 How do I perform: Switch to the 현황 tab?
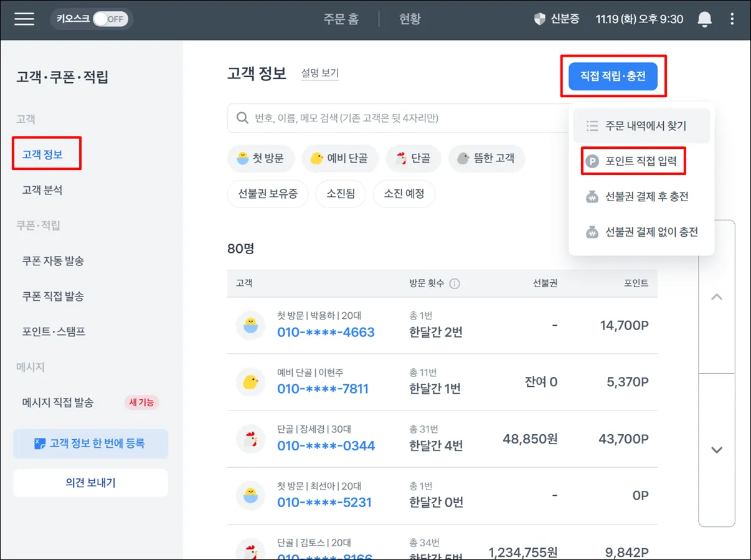tap(410, 19)
